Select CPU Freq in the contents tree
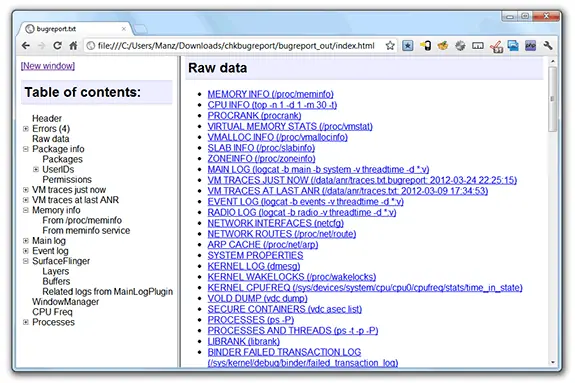 coord(52,312)
